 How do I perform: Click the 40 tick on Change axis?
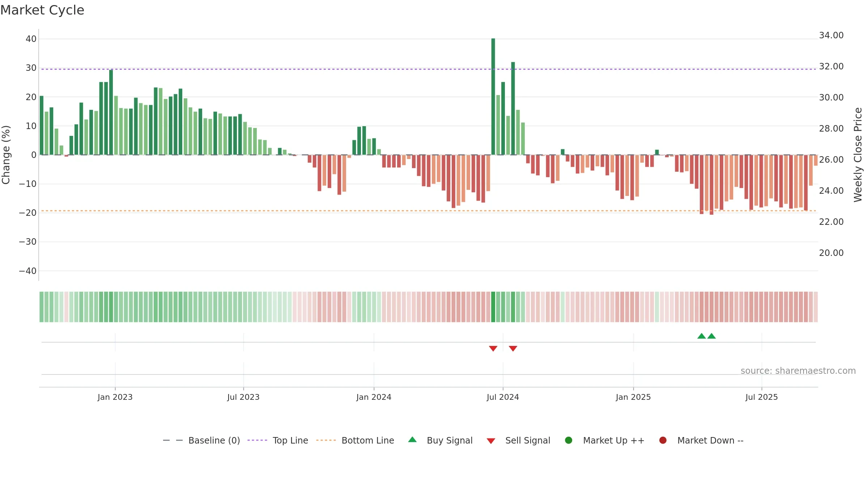[x=31, y=39]
